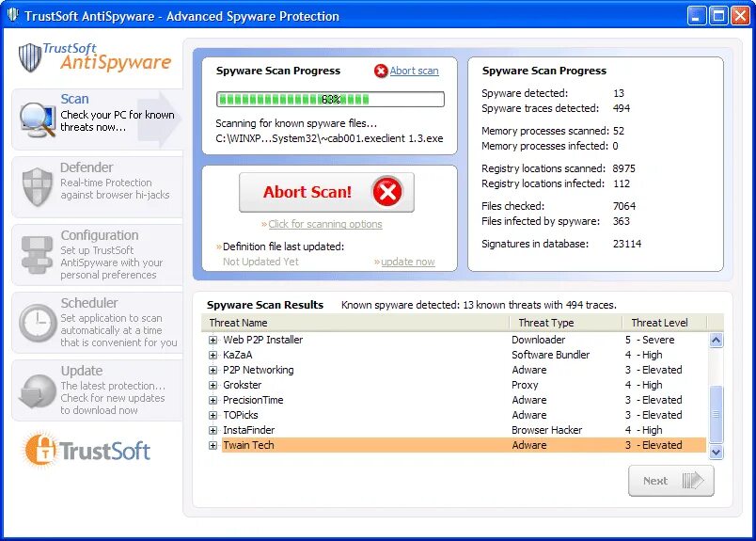
Task: Click the Browser Hacker threat type cell
Action: click(546, 430)
